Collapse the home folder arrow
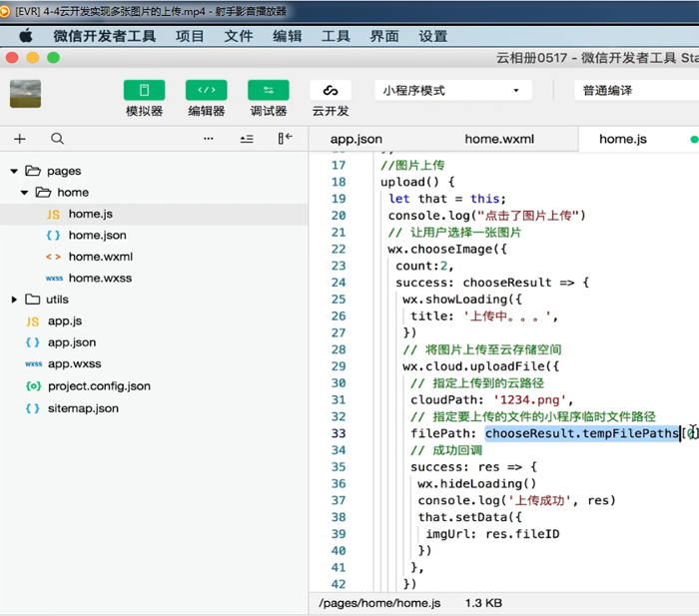The width and height of the screenshot is (699, 616). pos(25,193)
